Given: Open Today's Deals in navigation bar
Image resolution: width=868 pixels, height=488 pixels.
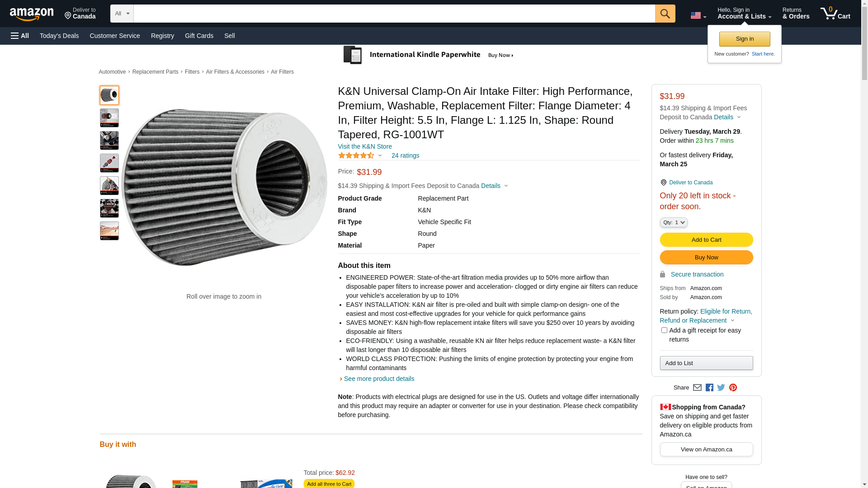Looking at the screenshot, I should [59, 36].
